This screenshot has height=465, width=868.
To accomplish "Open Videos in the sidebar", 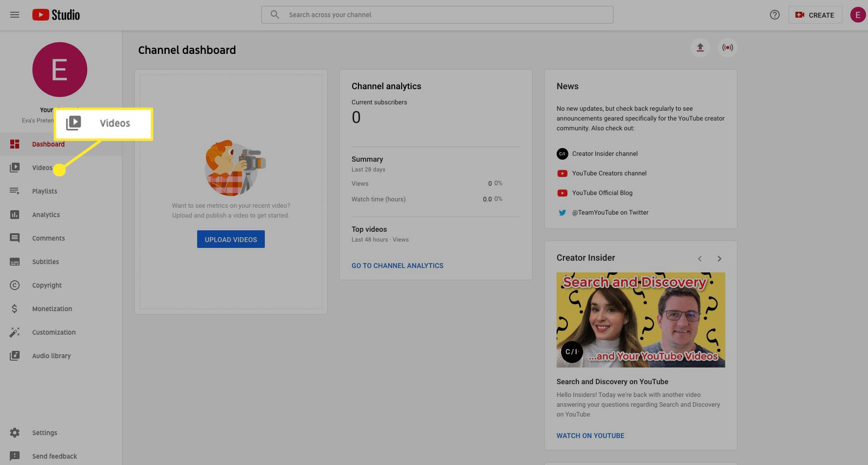I will pos(61,168).
